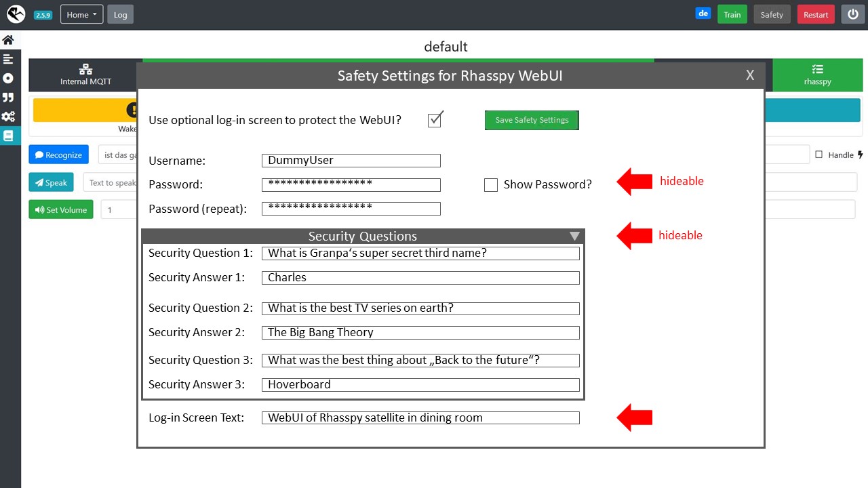Screen dimensions: 868x488
Task: Click the Log-in Screen Text input field
Action: click(420, 418)
